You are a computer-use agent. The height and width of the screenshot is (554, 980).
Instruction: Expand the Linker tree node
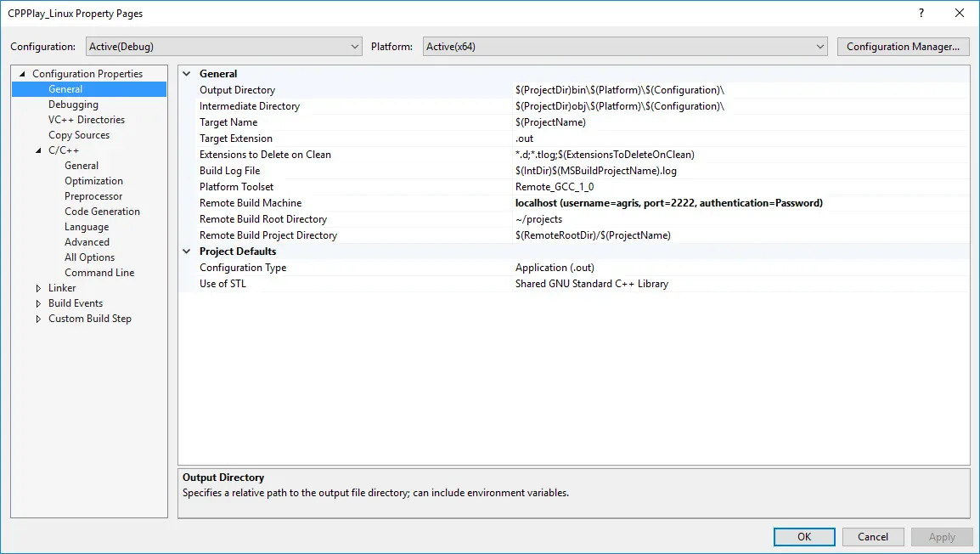[x=39, y=288]
